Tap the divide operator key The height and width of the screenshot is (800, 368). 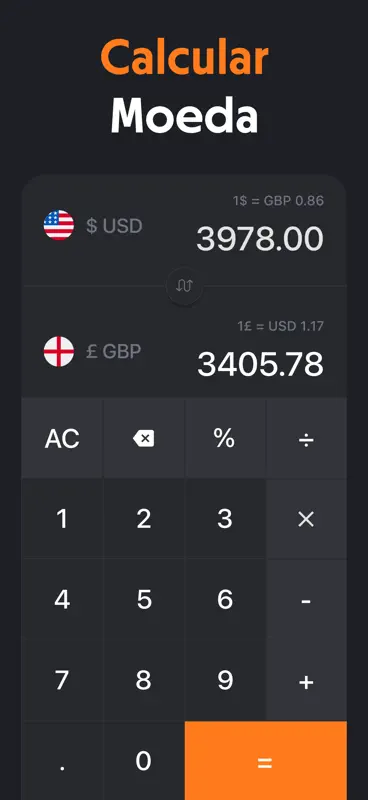306,438
